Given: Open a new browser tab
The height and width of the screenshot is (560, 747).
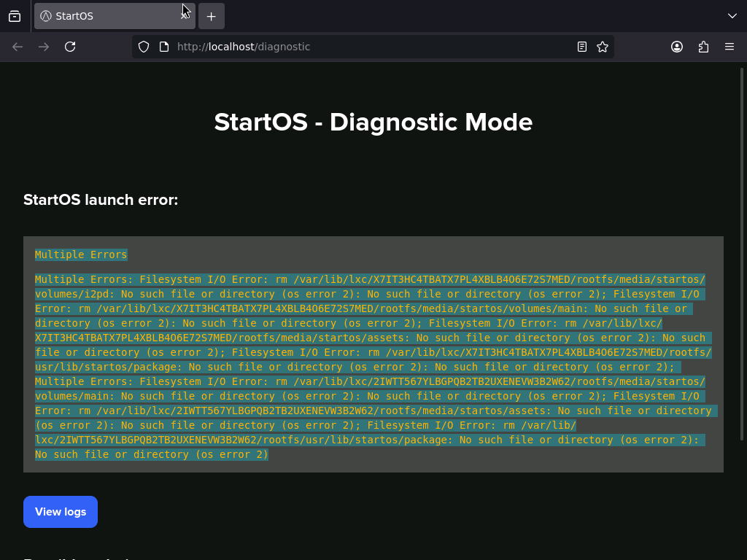Looking at the screenshot, I should coord(211,16).
